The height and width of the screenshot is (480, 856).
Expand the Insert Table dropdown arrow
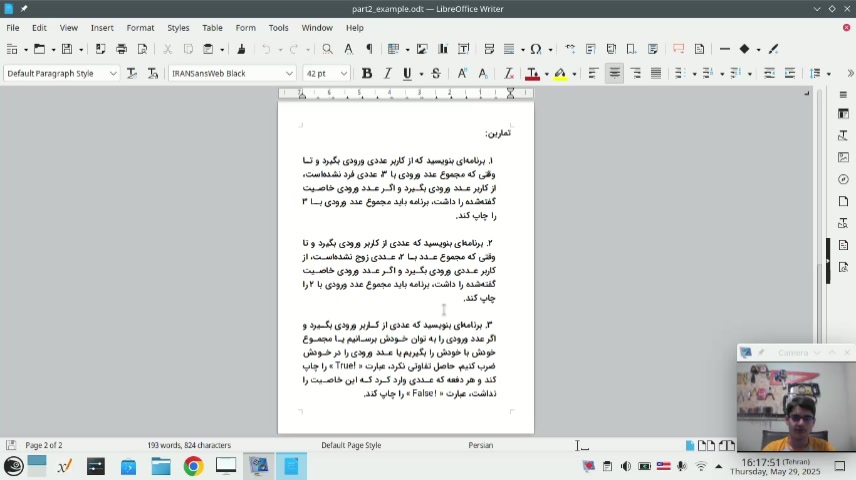pos(407,50)
